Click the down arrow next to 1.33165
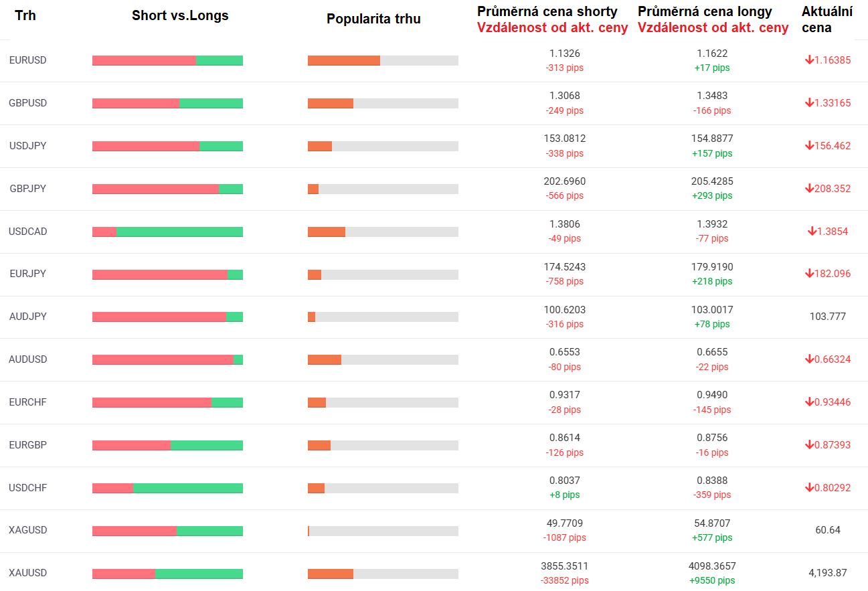Screen dimensions: 868x591 click(x=809, y=103)
